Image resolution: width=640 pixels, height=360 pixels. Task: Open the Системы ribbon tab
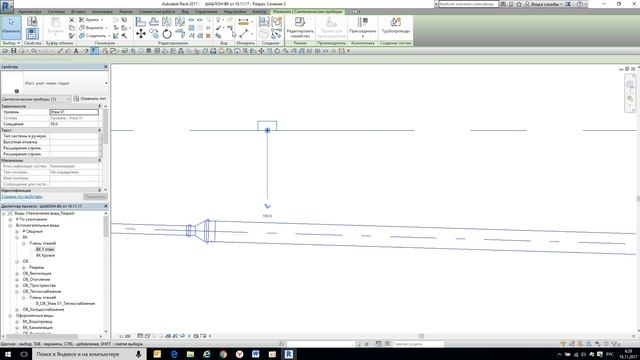[x=56, y=12]
